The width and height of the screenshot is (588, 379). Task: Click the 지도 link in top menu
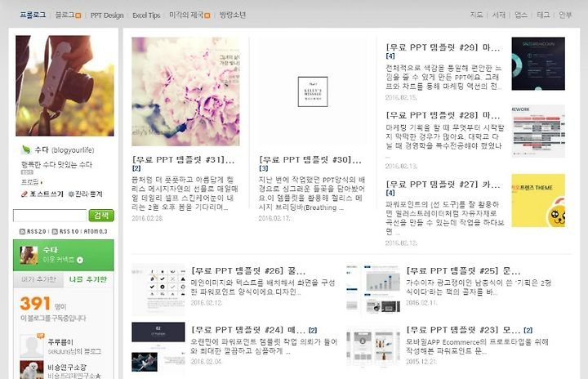pyautogui.click(x=476, y=15)
